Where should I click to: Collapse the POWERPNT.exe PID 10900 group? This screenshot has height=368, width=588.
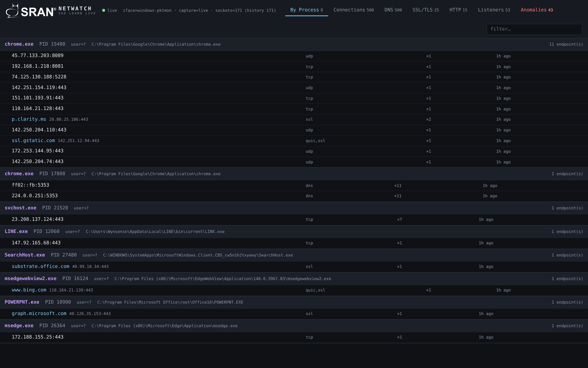click(294, 302)
